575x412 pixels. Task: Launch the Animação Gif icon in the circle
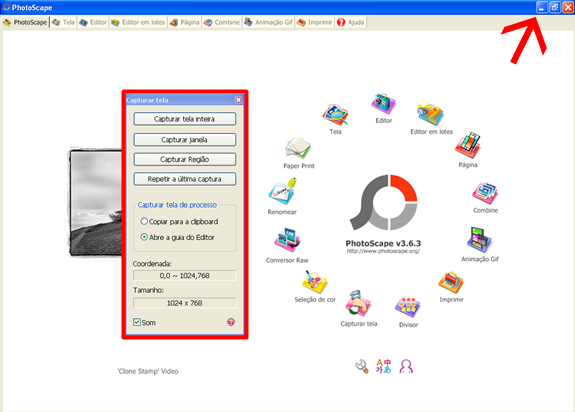[x=479, y=240]
